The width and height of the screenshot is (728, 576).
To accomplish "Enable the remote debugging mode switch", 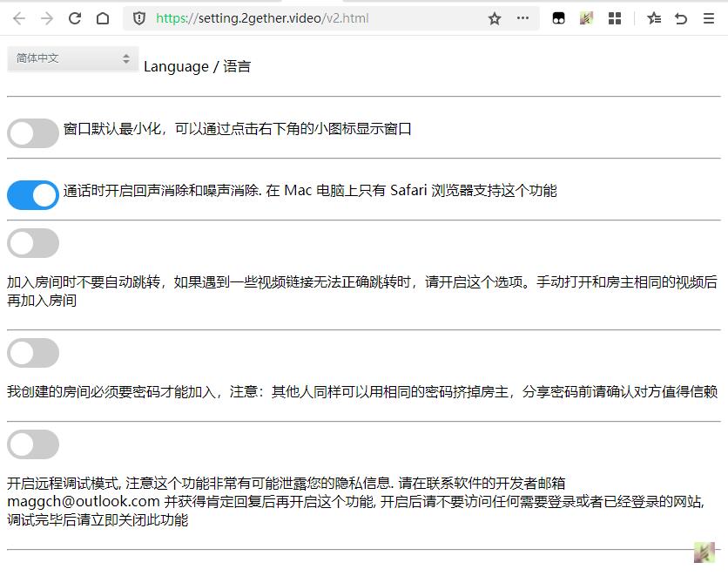I will pyautogui.click(x=33, y=444).
